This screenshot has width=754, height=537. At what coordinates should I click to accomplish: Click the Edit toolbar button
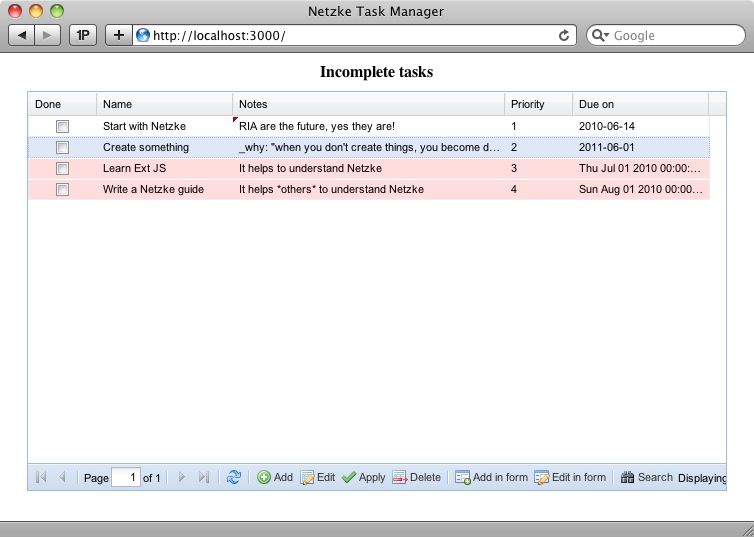pyautogui.click(x=317, y=477)
